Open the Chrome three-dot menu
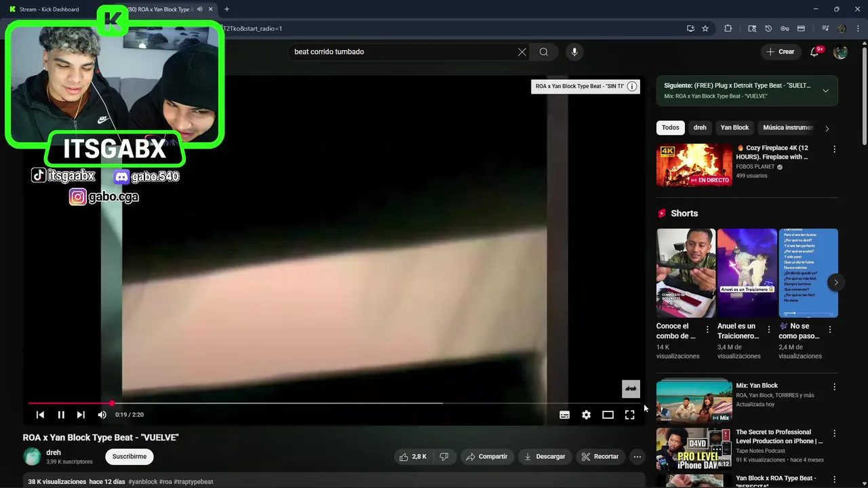The height and width of the screenshot is (488, 868). coord(857,28)
